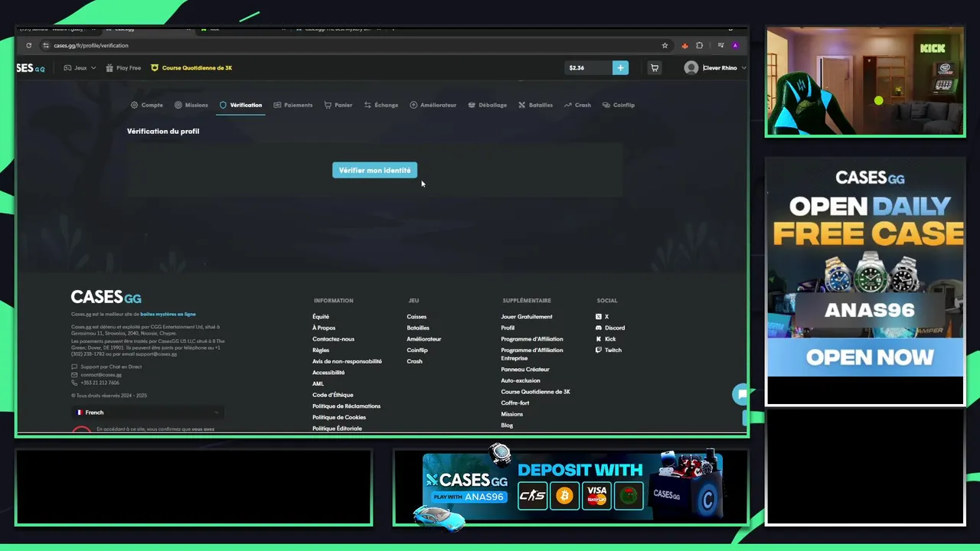The width and height of the screenshot is (980, 551).
Task: Open the Auto-exclusion link
Action: pyautogui.click(x=521, y=380)
